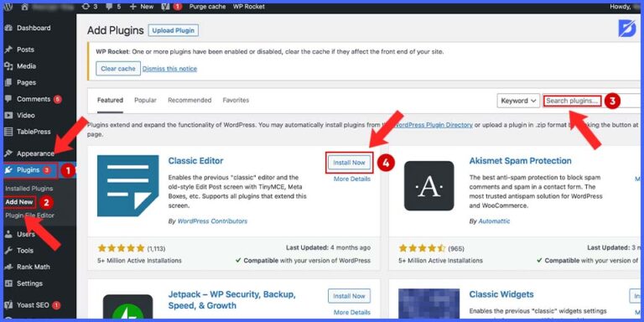644x322 pixels.
Task: Open the Akismet plugin logo thumbnail
Action: click(429, 185)
